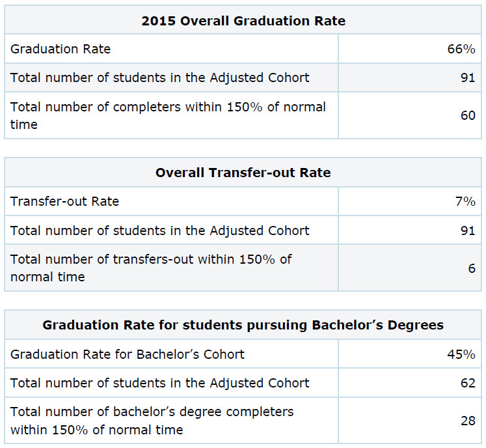Click the 45% bachelor's graduation value
486x448 pixels.
pos(461,354)
